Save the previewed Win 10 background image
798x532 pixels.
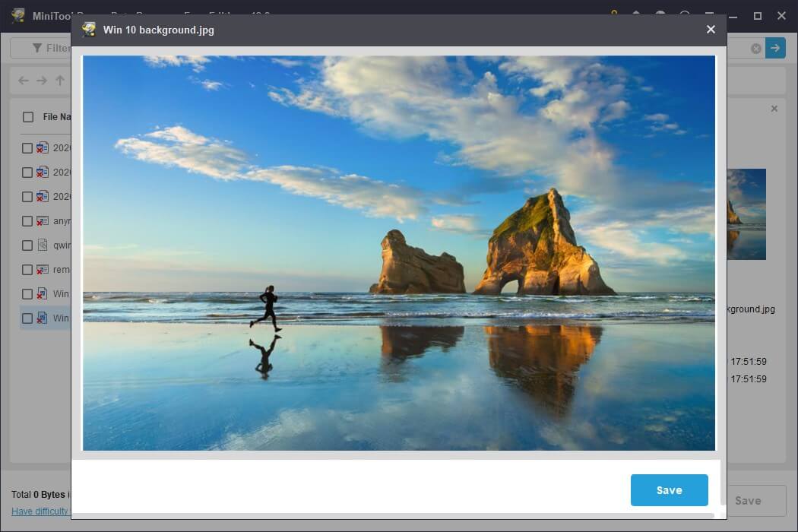click(669, 490)
